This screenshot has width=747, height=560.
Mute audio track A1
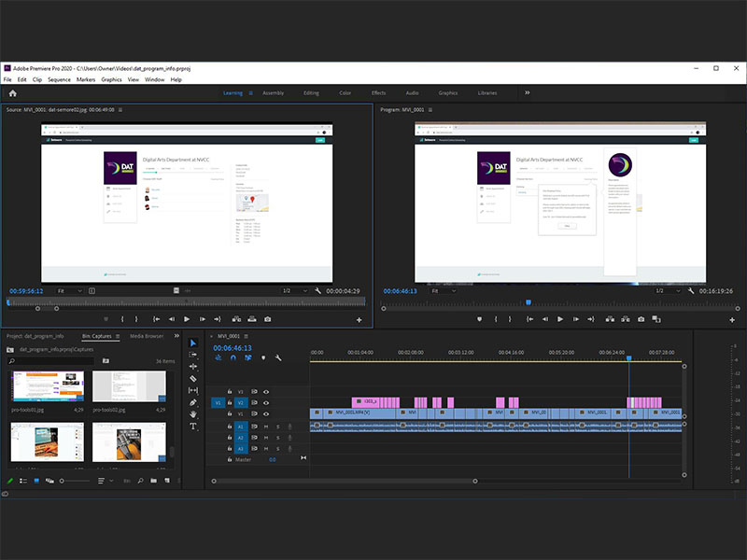click(266, 427)
